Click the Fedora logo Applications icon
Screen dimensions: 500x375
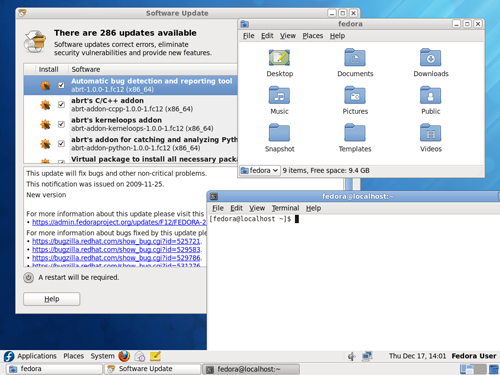coord(9,356)
